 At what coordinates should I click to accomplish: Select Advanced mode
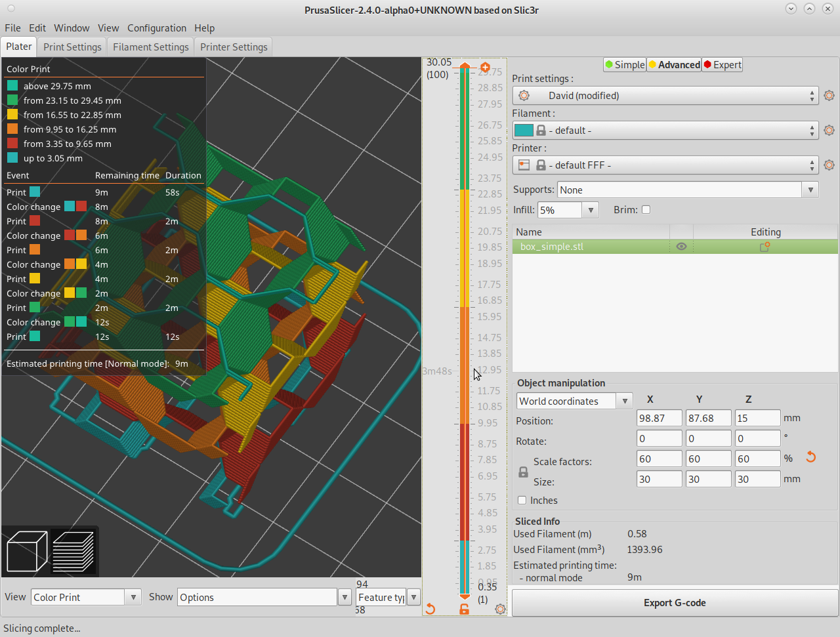tap(674, 64)
